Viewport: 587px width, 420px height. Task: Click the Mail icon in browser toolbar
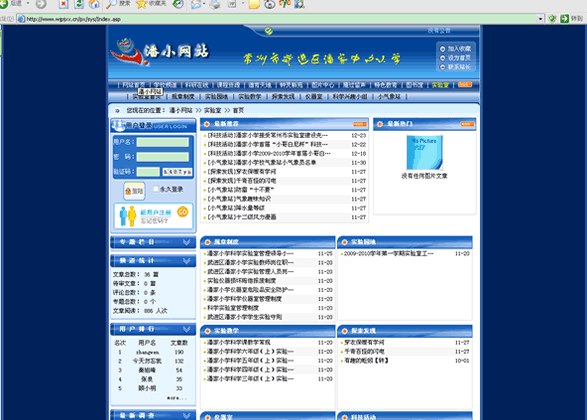[196, 4]
